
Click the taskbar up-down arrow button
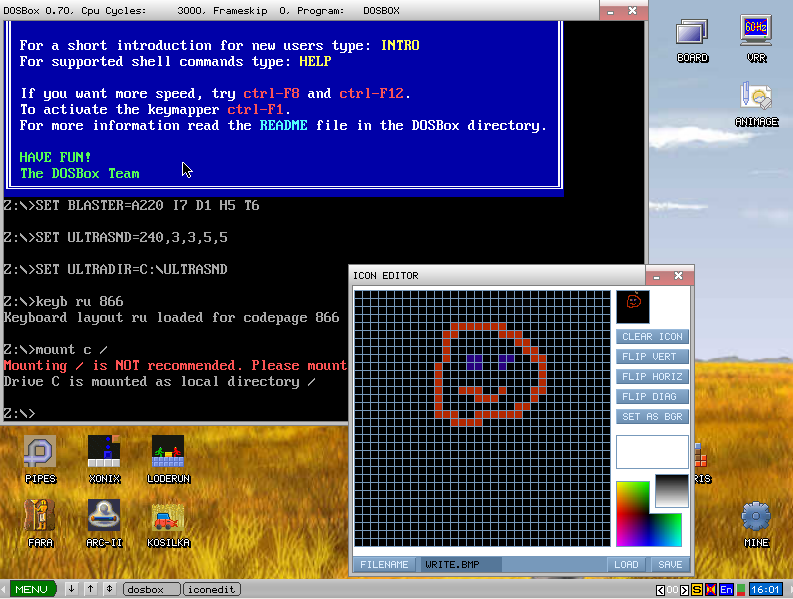tap(109, 589)
